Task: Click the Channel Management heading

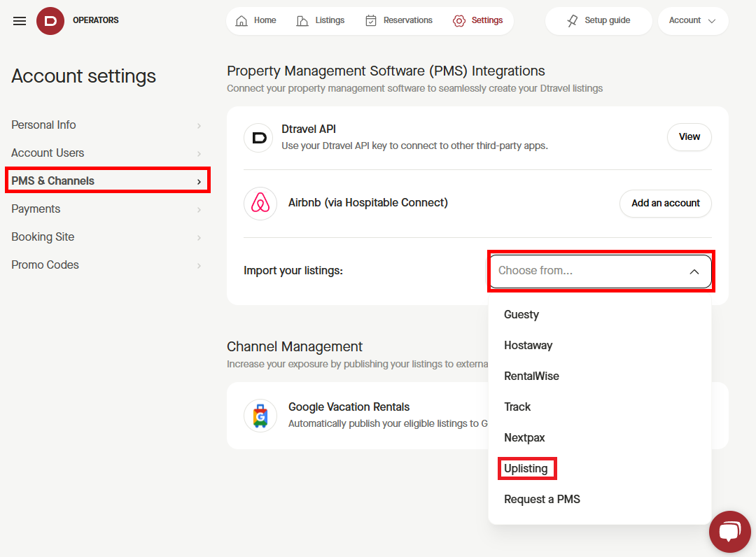Action: 295,347
